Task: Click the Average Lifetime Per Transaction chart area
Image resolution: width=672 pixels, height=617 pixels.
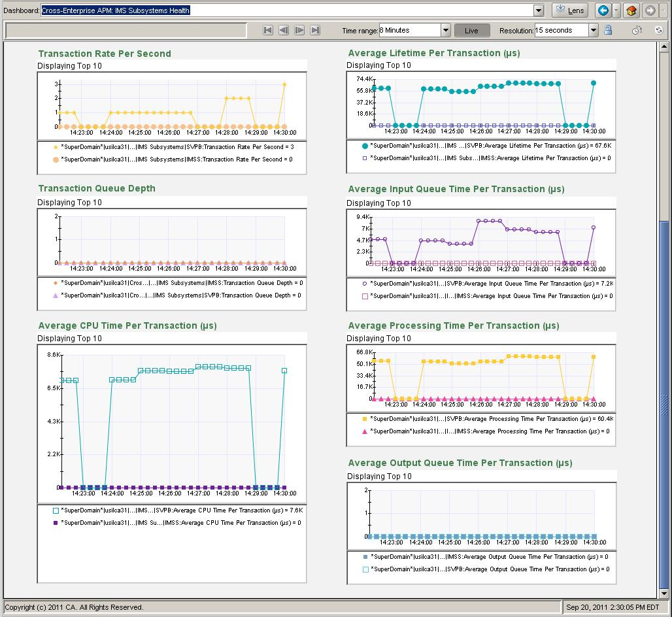Action: click(x=481, y=105)
